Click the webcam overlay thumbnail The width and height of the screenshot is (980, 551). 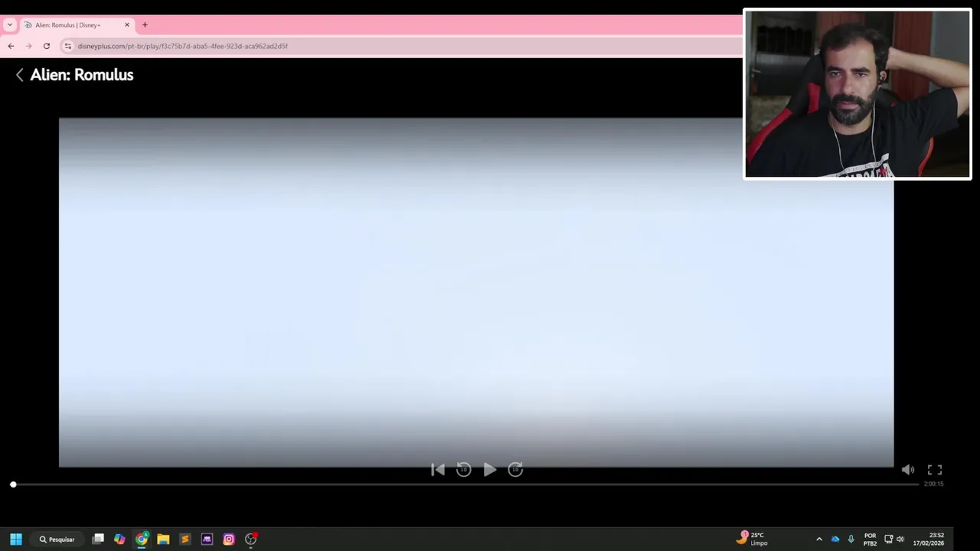click(857, 94)
